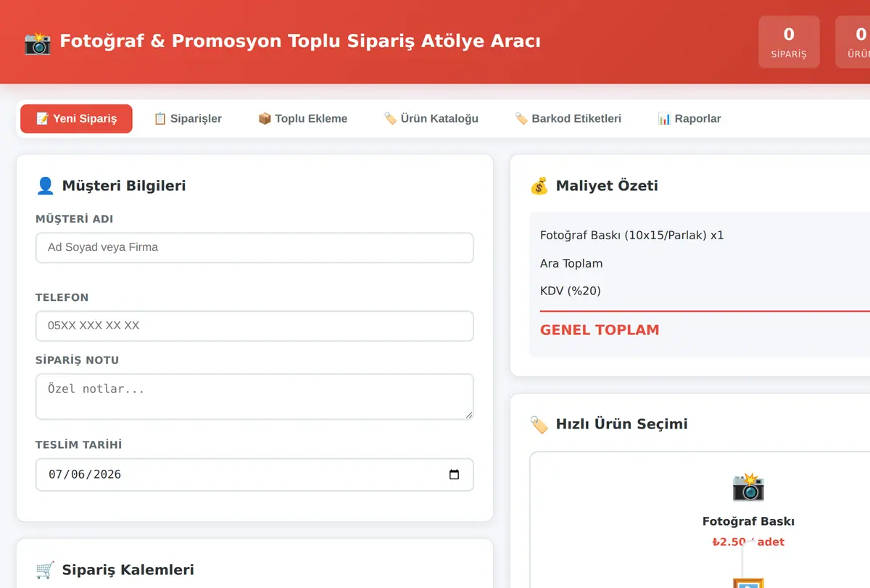Focus the Telefon input field
Image resolution: width=870 pixels, height=588 pixels.
(x=254, y=326)
